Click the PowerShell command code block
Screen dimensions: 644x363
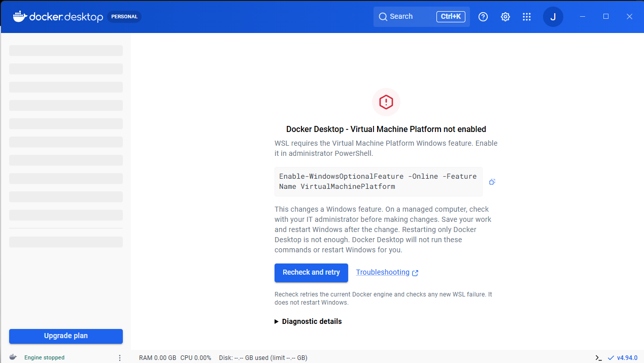tap(379, 182)
